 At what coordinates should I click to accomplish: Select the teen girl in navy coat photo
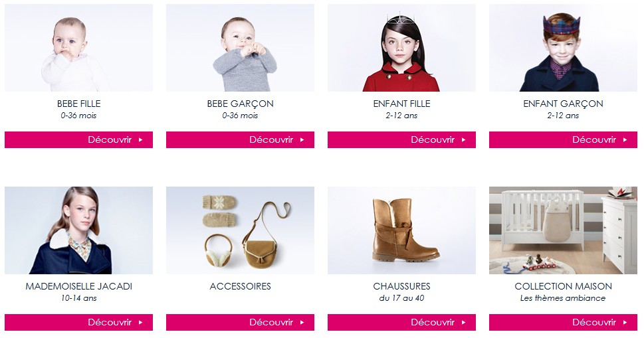click(x=78, y=230)
